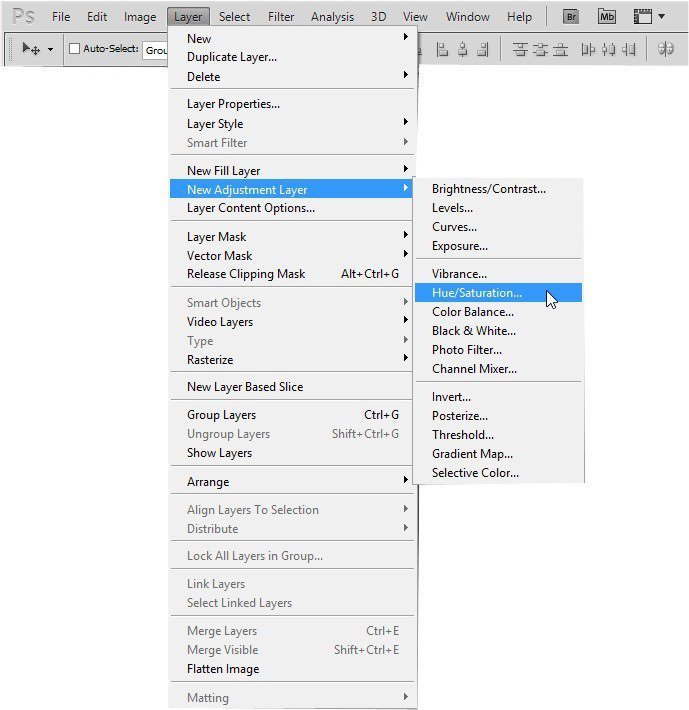Click the Align Left Edges icon
The image size is (689, 710).
point(442,49)
